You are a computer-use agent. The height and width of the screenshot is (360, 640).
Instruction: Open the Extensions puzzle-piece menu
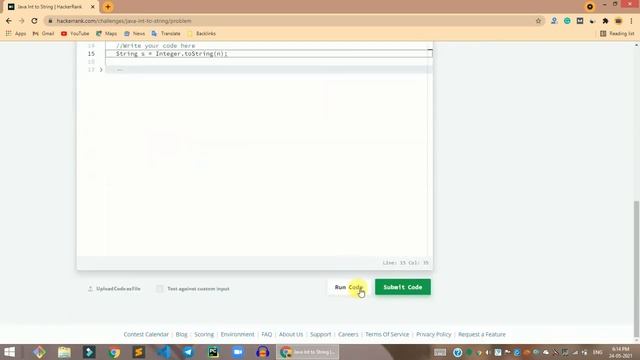coord(605,21)
